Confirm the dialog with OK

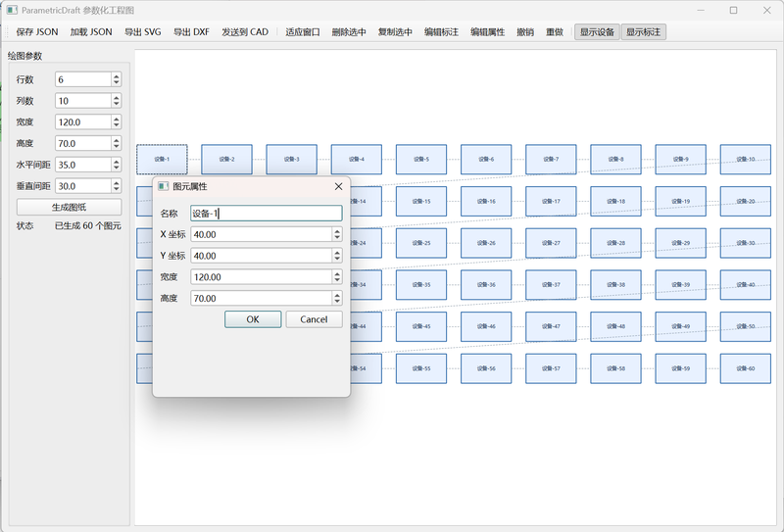click(253, 319)
